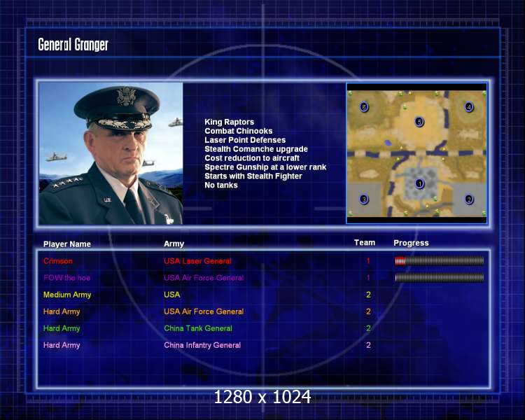The image size is (525, 420).
Task: Click Crimson's loading progress bar
Action: 440,261
